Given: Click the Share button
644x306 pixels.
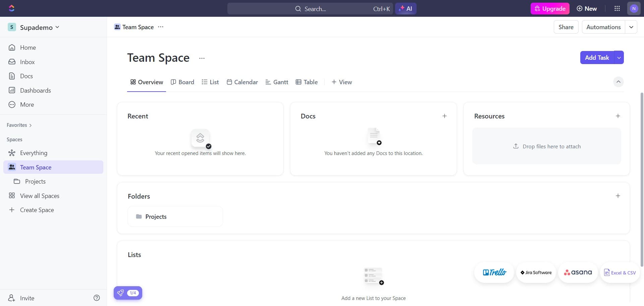Looking at the screenshot, I should [x=566, y=27].
